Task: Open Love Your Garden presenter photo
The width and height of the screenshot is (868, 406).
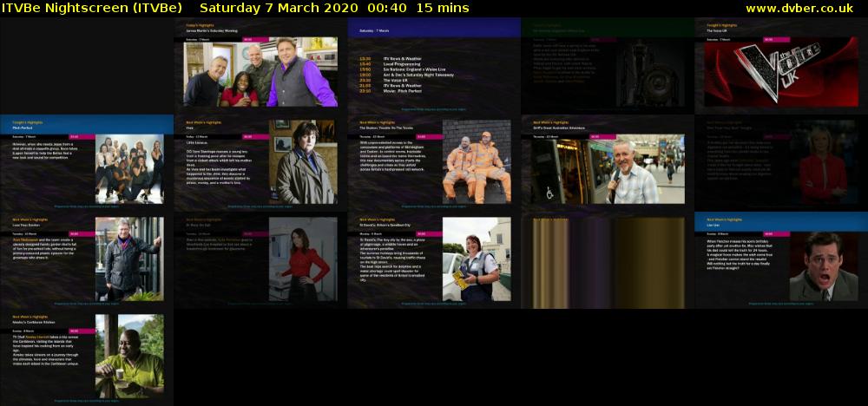Action: [129, 259]
